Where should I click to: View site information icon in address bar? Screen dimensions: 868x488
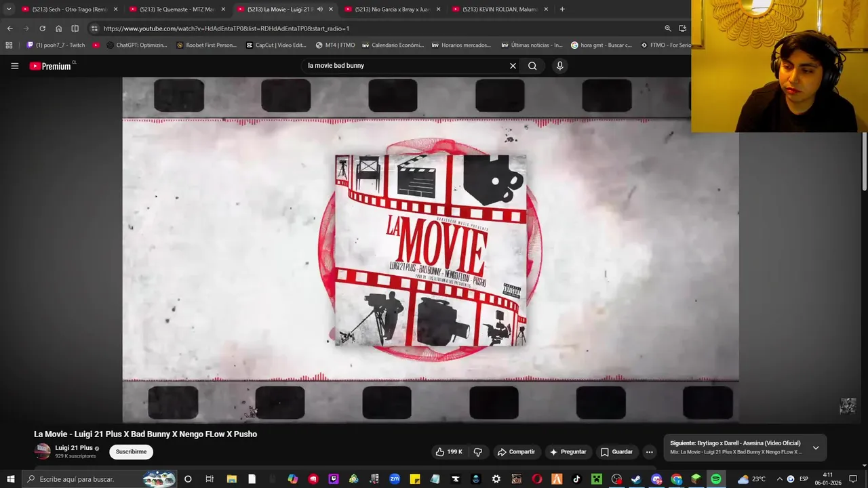pos(94,28)
